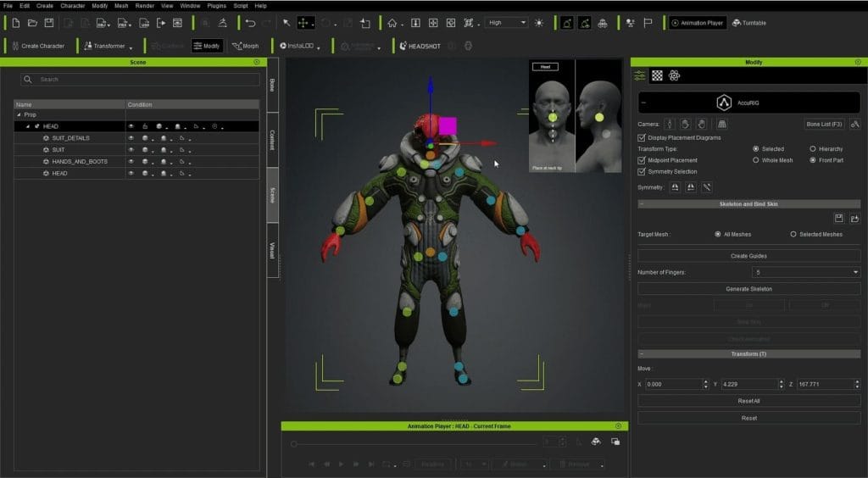Click the Generate Skeleton button
868x478 pixels.
(748, 289)
